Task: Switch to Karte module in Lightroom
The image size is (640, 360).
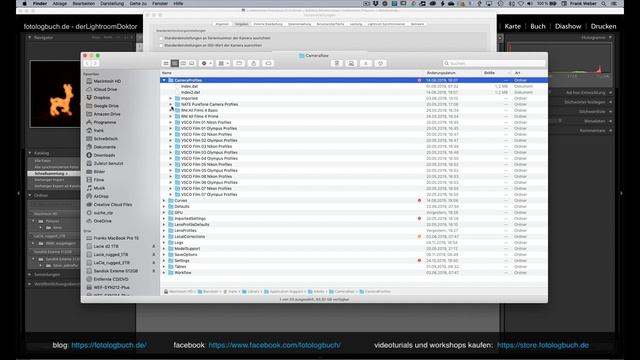Action: coord(513,26)
